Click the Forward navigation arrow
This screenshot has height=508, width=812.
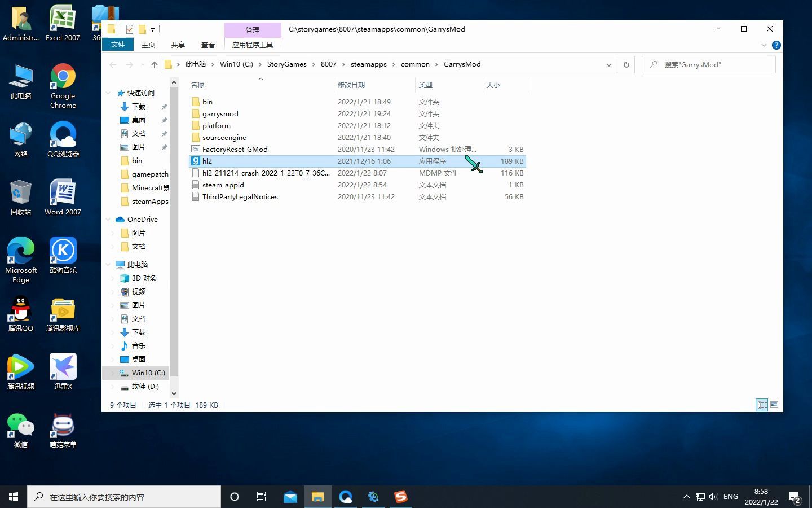129,64
